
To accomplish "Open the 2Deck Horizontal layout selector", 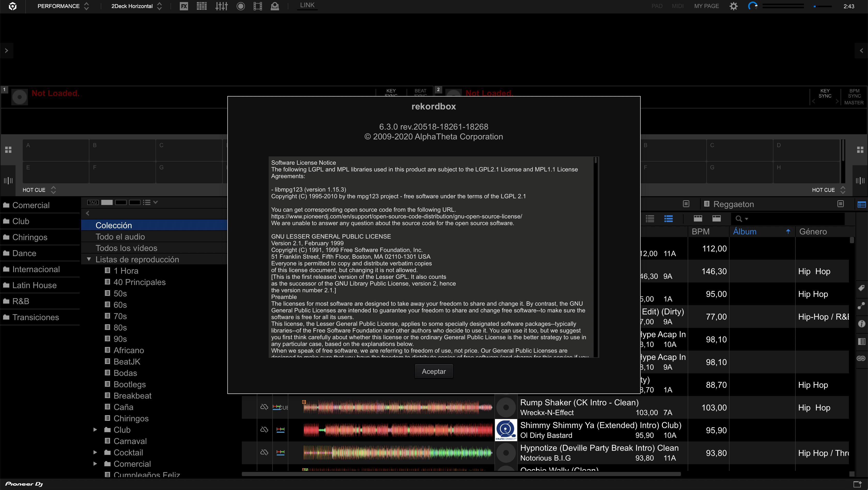I will tap(136, 6).
